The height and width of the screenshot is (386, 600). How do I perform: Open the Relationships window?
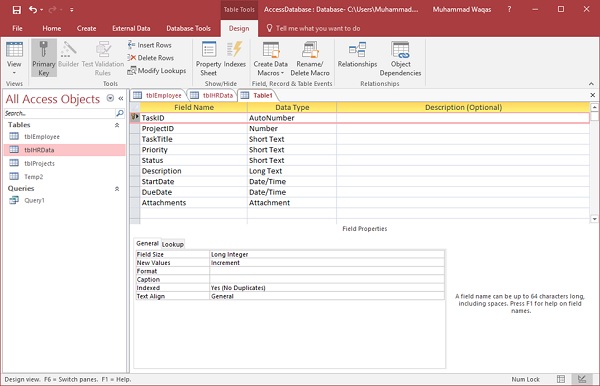coord(357,54)
